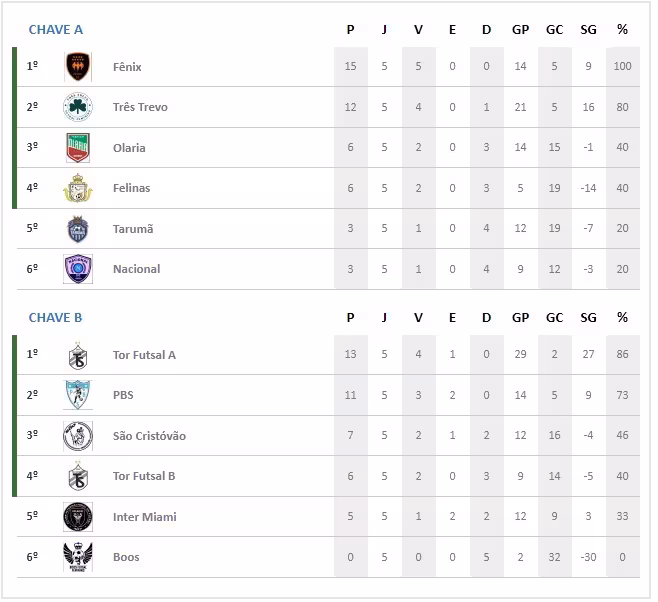Click the Tarumã team badge

[x=78, y=229]
